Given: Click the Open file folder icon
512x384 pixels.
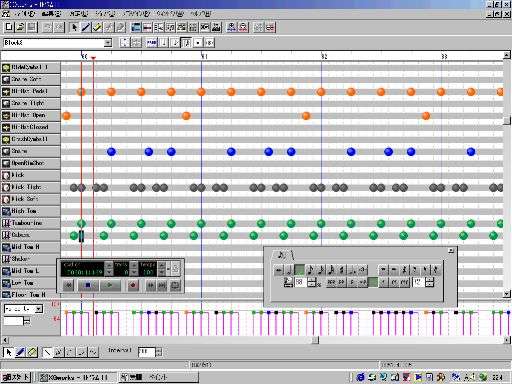Looking at the screenshot, I should click(x=20, y=27).
